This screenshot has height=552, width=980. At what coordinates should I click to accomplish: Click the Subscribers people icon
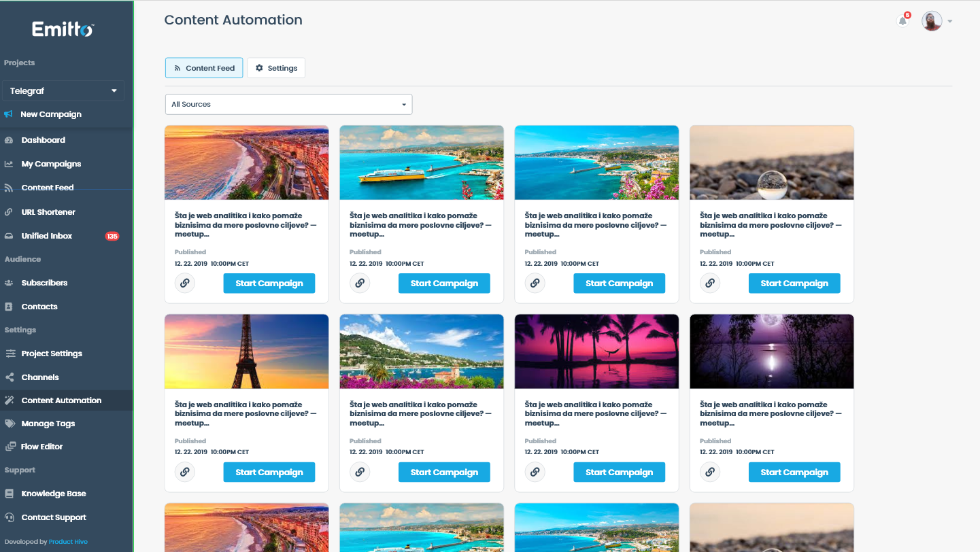[x=9, y=283]
